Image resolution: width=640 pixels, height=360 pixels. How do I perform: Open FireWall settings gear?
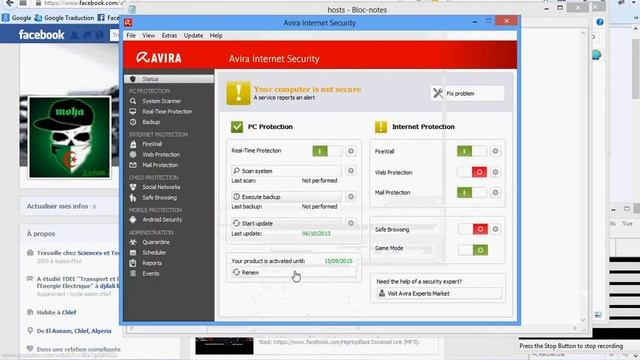pos(495,151)
